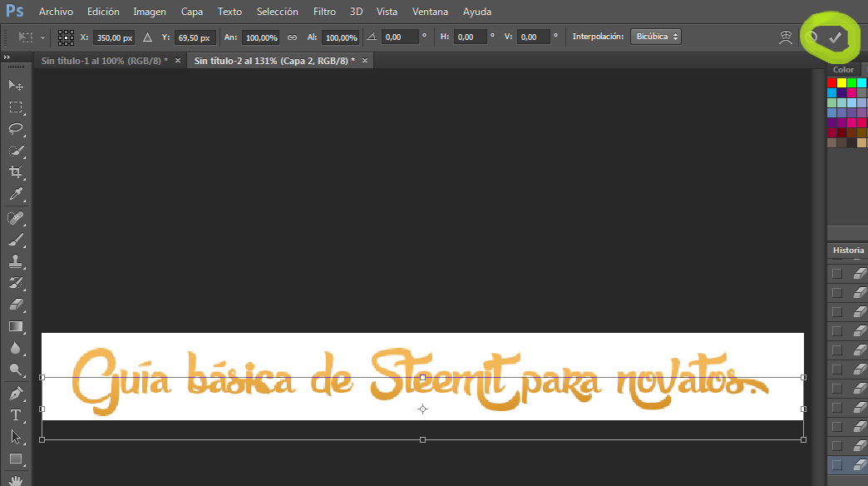Screen dimensions: 868x486
Task: Click the H horizontal skew field
Action: (470, 37)
